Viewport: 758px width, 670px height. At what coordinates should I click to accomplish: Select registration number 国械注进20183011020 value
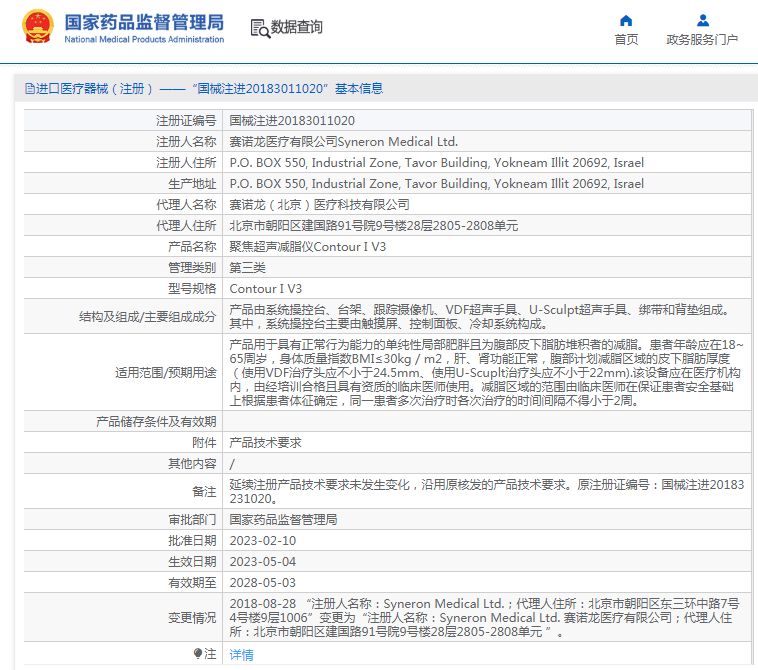coord(292,121)
